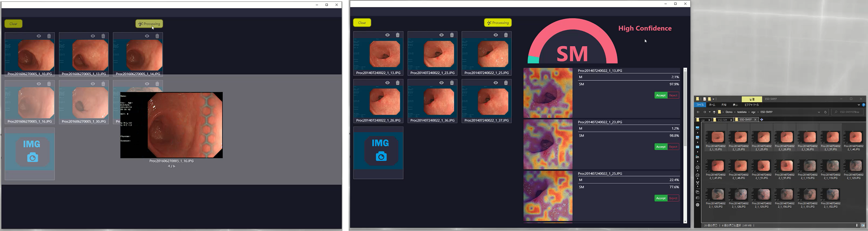
Task: Toggle preview eye on Proc201407240022_1_13.JPG card
Action: (x=387, y=35)
